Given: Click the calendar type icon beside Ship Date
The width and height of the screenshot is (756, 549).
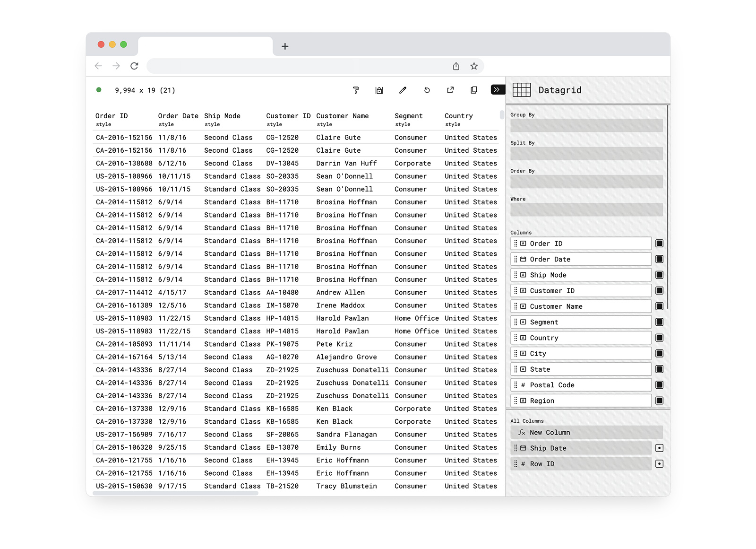Looking at the screenshot, I should (x=523, y=448).
